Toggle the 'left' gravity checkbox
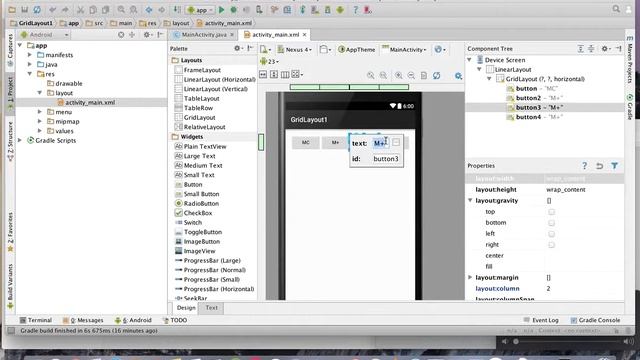This screenshot has width=640, height=360. (x=551, y=234)
